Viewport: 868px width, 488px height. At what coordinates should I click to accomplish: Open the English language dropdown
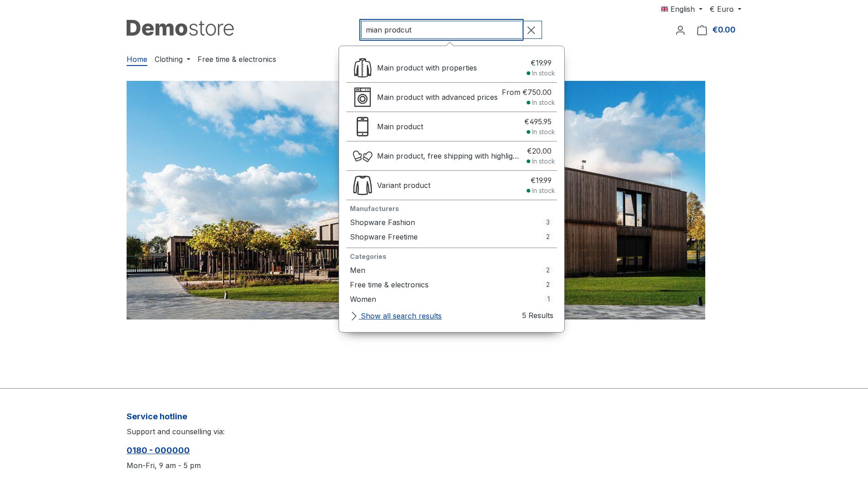coord(682,9)
